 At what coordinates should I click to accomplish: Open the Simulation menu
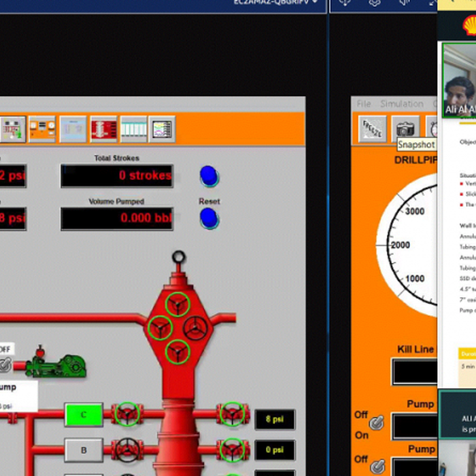pos(402,104)
